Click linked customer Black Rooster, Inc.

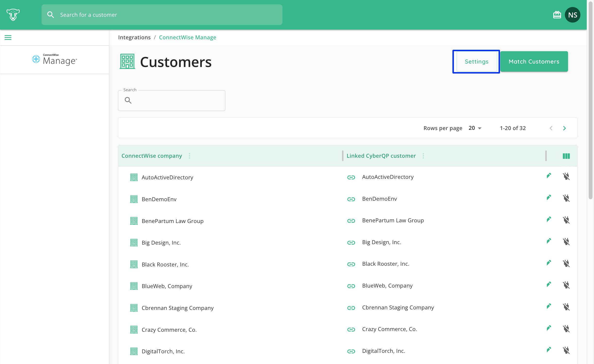click(x=386, y=264)
